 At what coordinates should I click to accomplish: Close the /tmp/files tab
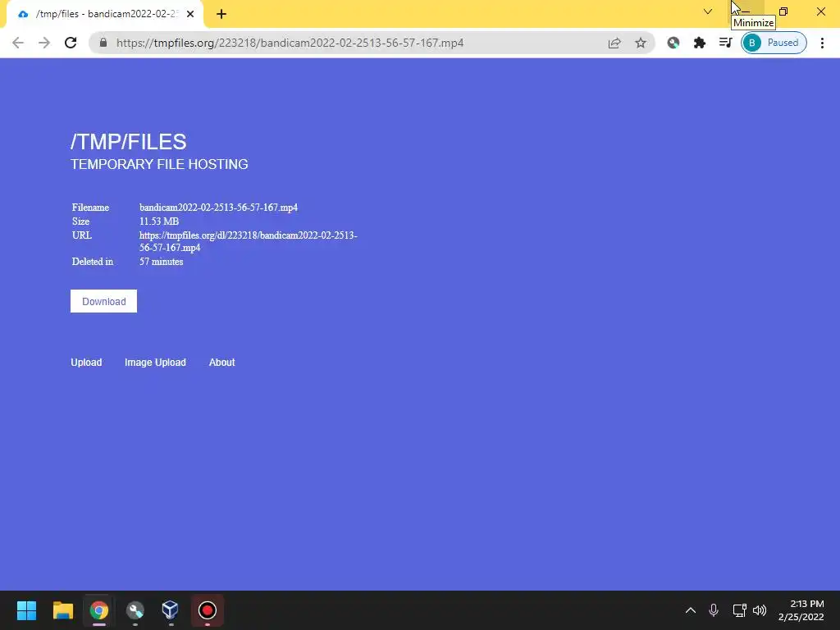point(190,14)
